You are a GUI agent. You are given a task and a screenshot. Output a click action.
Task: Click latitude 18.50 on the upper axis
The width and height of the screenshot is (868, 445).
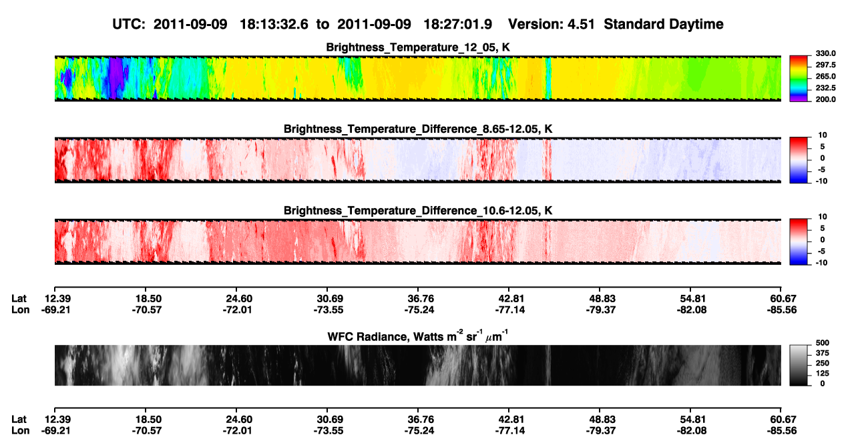[148, 299]
